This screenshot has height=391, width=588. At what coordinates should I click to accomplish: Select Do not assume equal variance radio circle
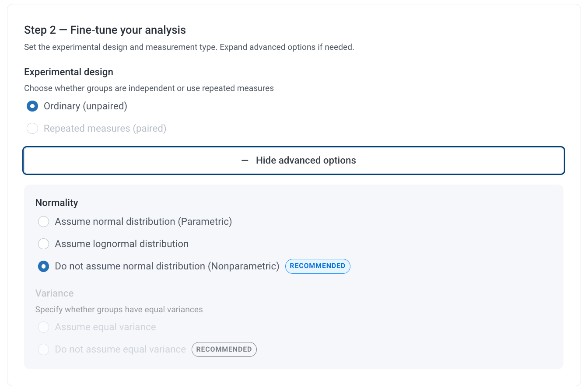pos(43,349)
